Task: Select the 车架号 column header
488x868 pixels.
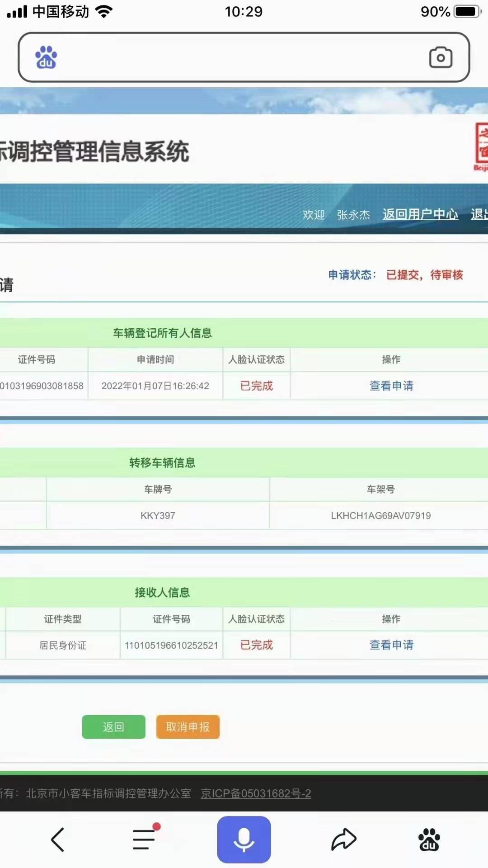Action: (381, 489)
